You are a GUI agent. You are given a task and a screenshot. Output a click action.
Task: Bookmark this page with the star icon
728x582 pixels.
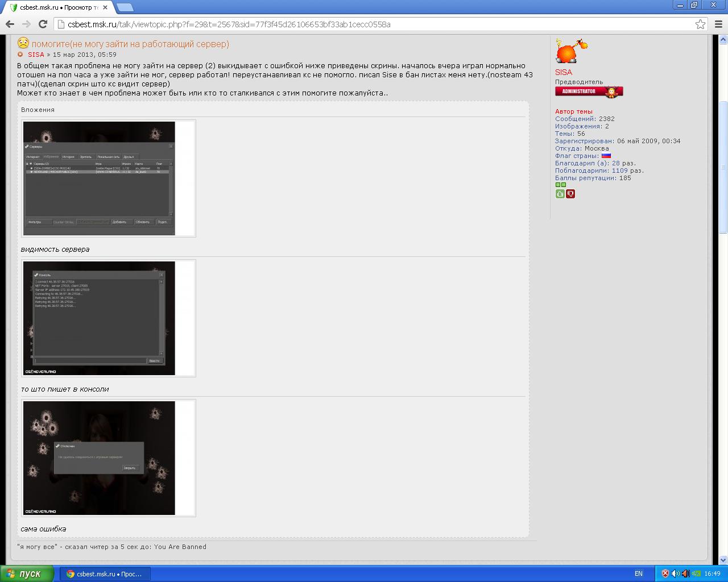(x=700, y=24)
